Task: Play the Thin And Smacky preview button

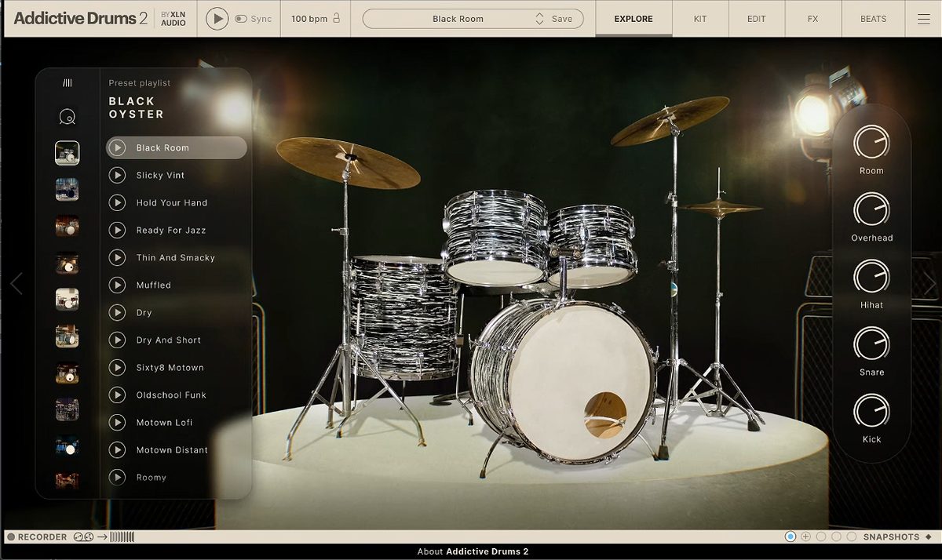Action: click(x=117, y=257)
